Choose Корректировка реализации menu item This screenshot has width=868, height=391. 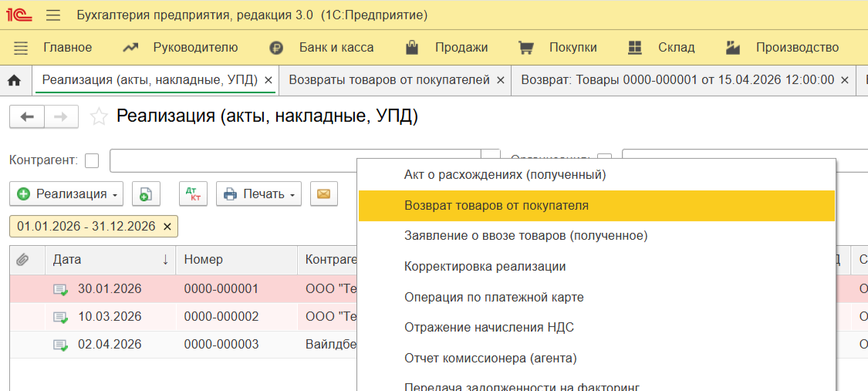coord(596,267)
